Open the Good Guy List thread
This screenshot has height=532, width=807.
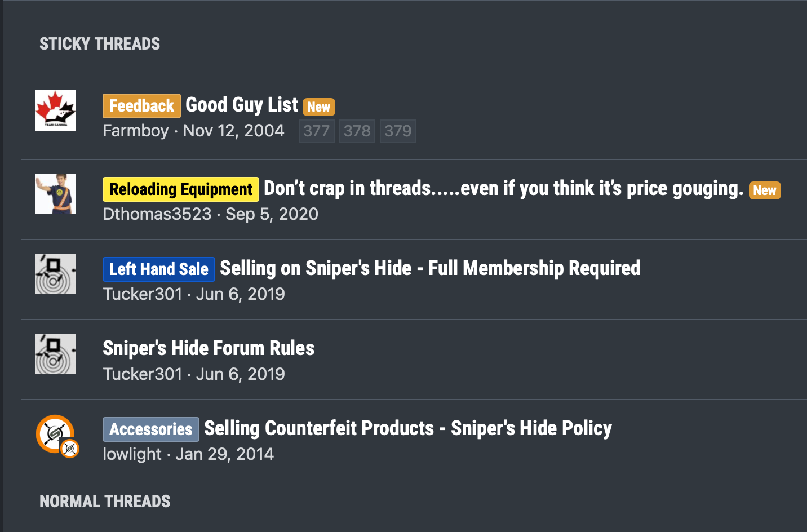click(x=242, y=105)
